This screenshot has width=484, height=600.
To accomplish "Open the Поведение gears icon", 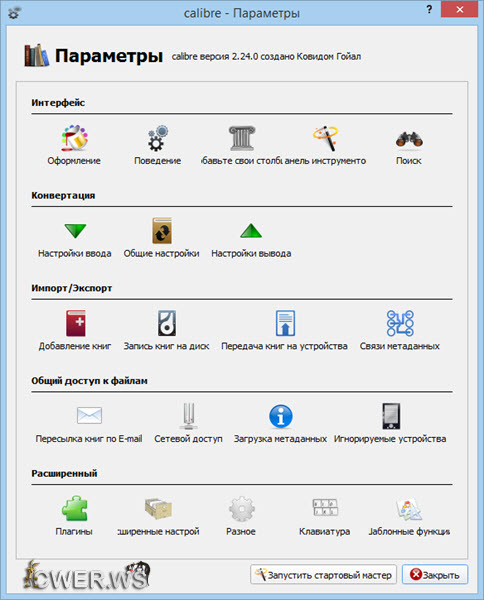I will pos(158,138).
